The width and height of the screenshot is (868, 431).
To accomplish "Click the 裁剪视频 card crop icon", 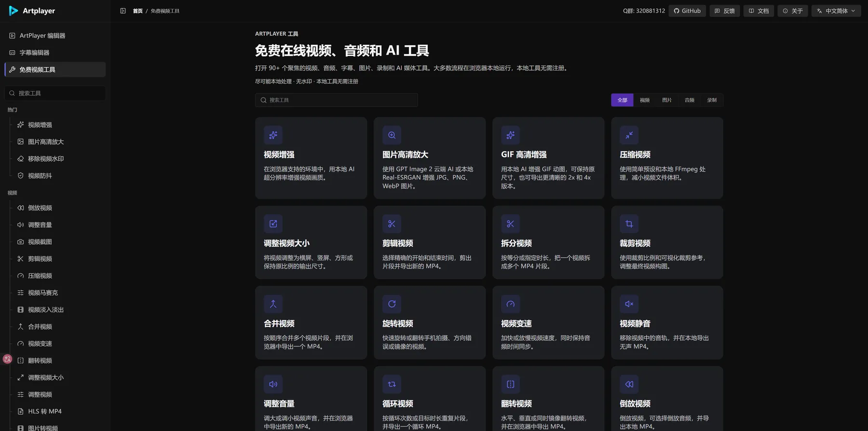I will pos(629,224).
